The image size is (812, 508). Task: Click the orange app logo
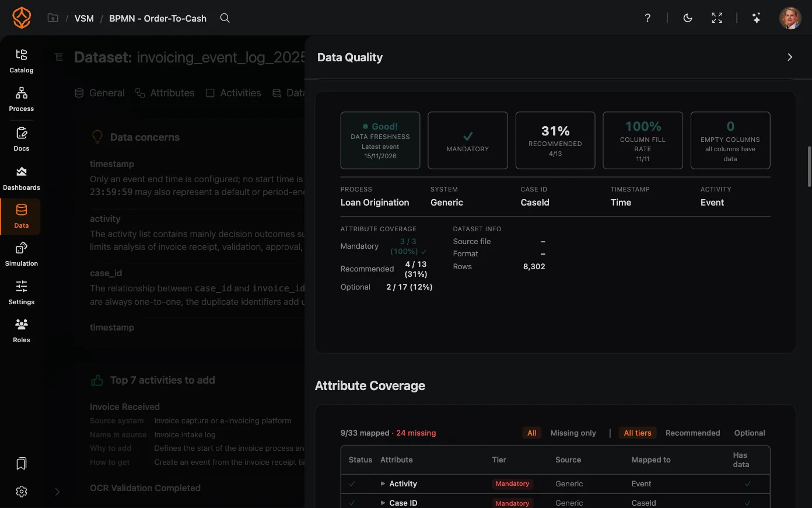pyautogui.click(x=22, y=18)
